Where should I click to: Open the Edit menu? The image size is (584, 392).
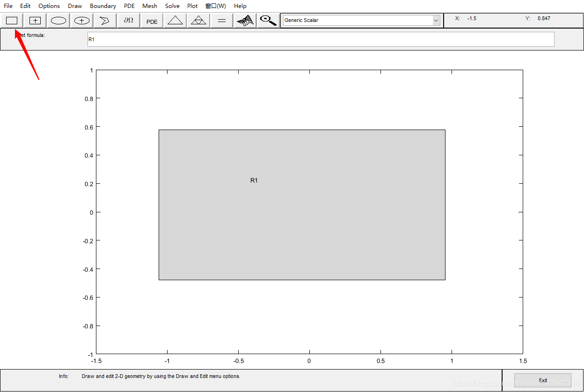coord(25,6)
